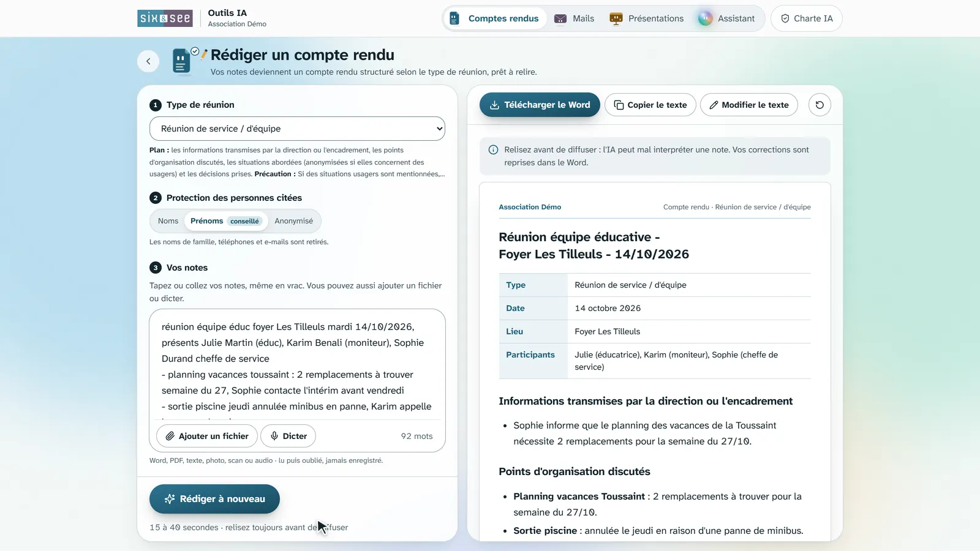Image resolution: width=980 pixels, height=551 pixels.
Task: Click the Mails envelope icon
Action: coord(560,18)
